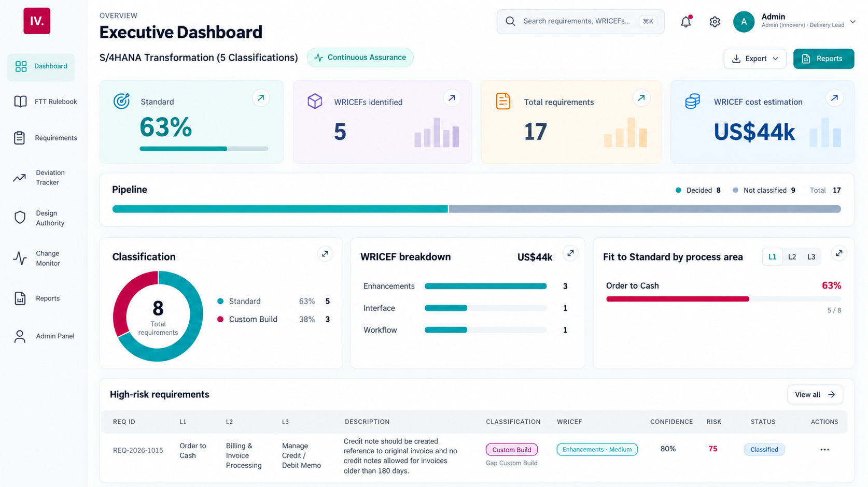Click the classification donut chart
Viewport: 868px width, 487px height.
(158, 316)
